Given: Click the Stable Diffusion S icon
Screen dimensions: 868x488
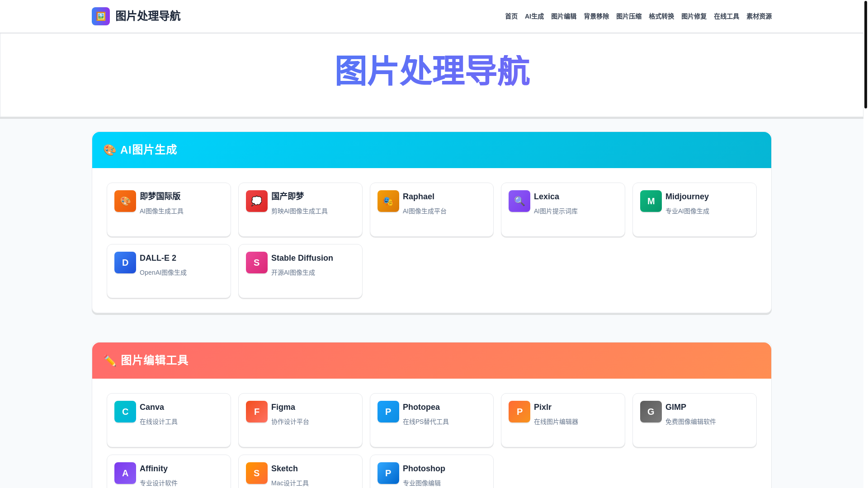Looking at the screenshot, I should tap(257, 263).
